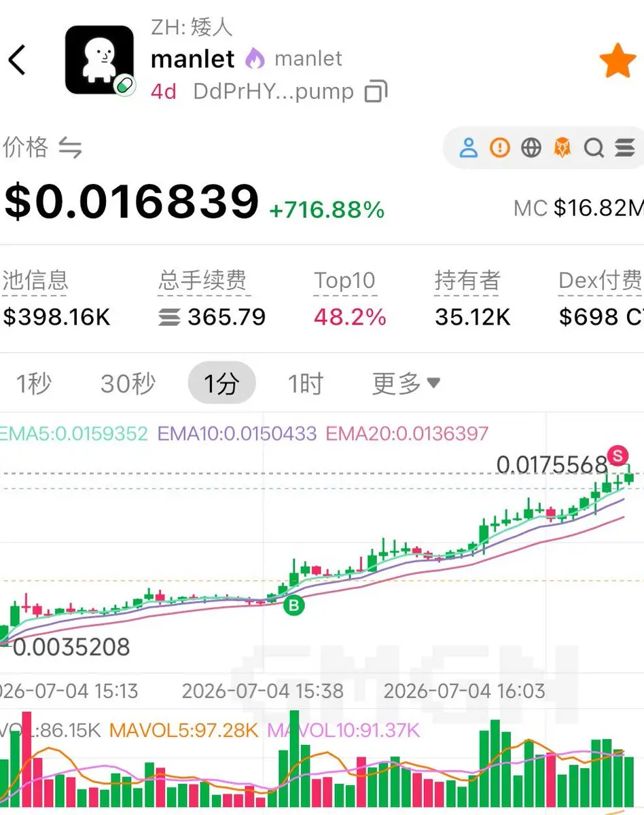Open the Dex付费 label
The height and width of the screenshot is (815, 644).
(x=600, y=281)
